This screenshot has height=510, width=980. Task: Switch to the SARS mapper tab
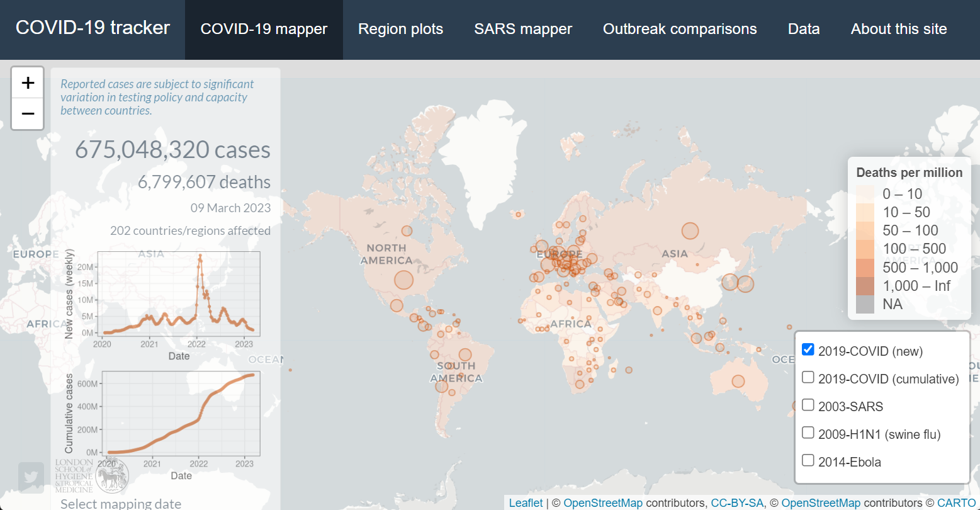pyautogui.click(x=523, y=30)
